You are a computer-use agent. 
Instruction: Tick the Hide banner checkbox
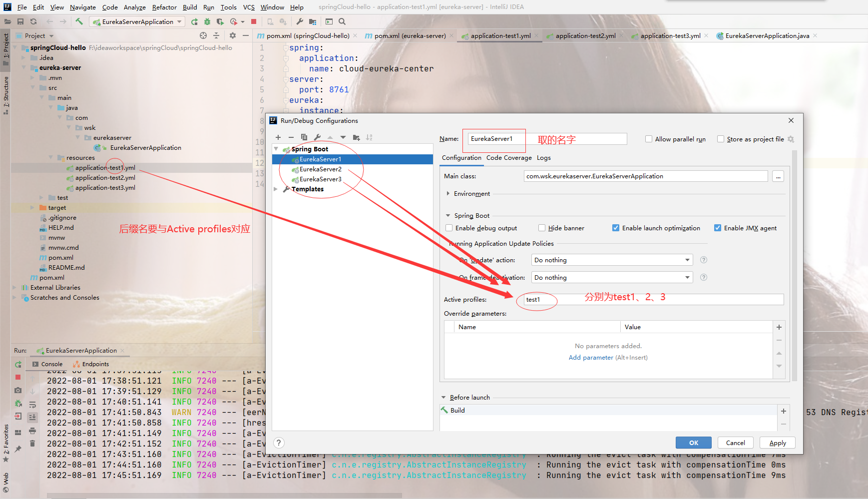tap(542, 228)
